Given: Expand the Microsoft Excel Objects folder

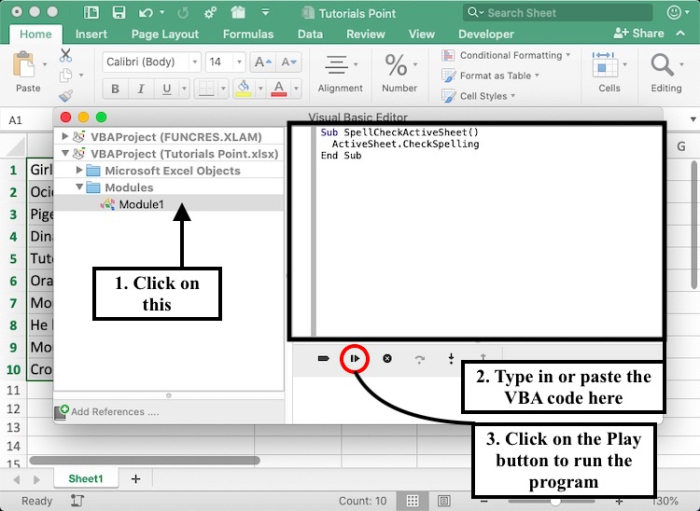Looking at the screenshot, I should [79, 170].
